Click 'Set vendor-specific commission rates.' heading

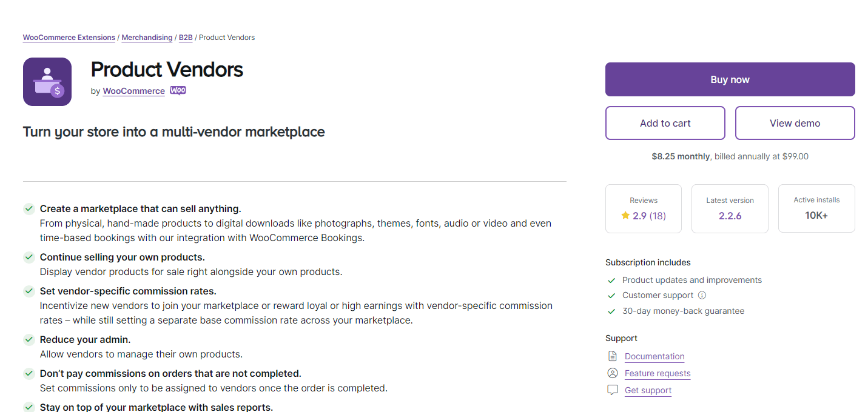[x=128, y=291]
